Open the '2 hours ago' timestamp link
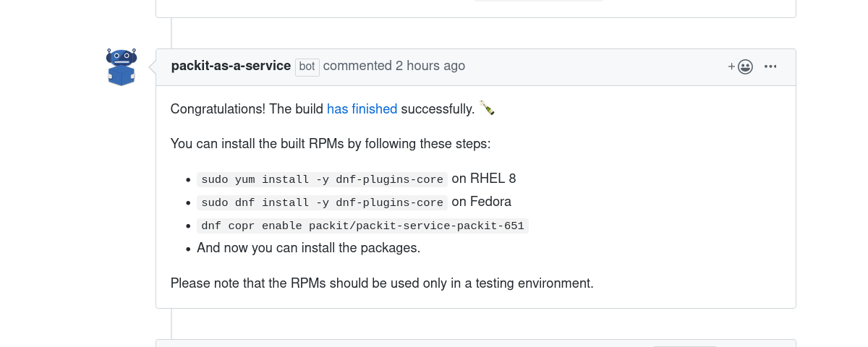868x347 pixels. coord(430,66)
